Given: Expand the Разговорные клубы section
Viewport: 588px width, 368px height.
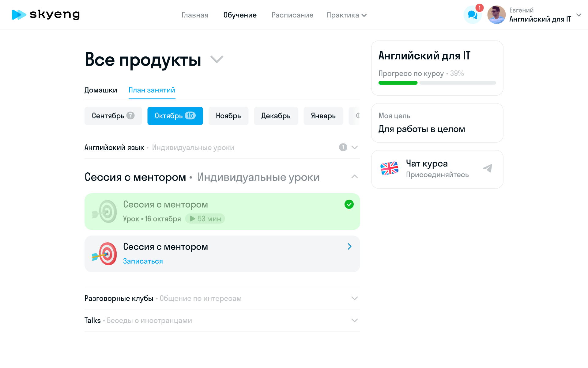Looking at the screenshot, I should tap(354, 298).
